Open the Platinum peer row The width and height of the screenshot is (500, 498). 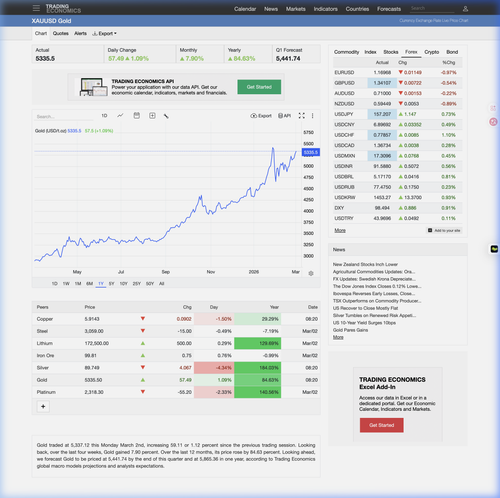click(x=176, y=392)
